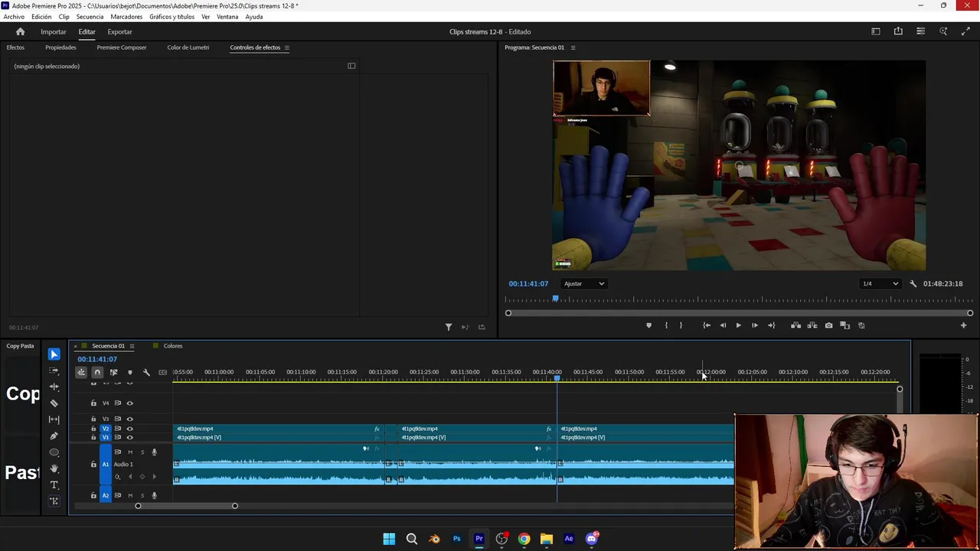Step forward one frame
The image size is (980, 551).
pos(755,325)
